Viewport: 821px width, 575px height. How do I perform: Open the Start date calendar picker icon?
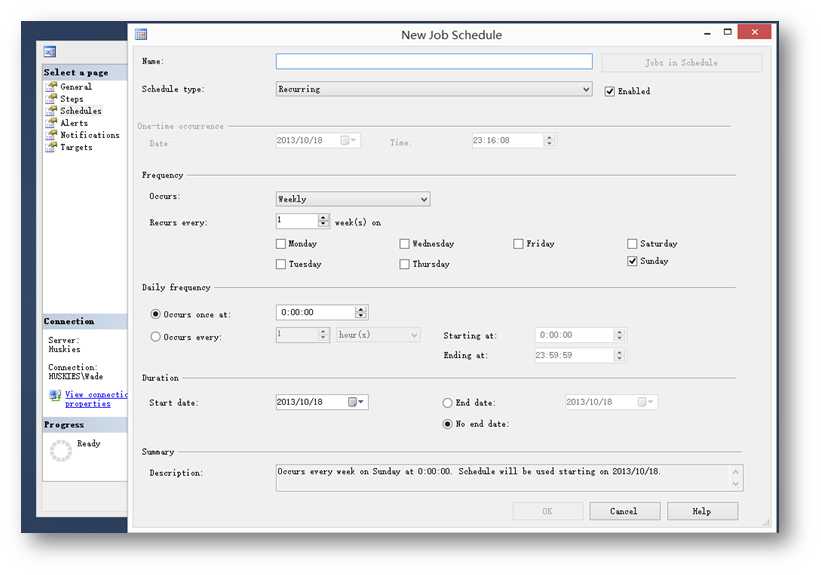pyautogui.click(x=356, y=402)
